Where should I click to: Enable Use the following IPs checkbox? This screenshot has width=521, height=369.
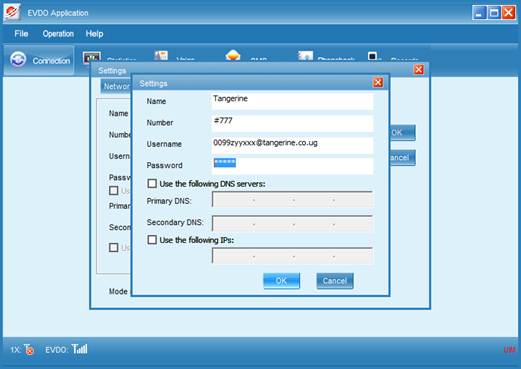[152, 240]
